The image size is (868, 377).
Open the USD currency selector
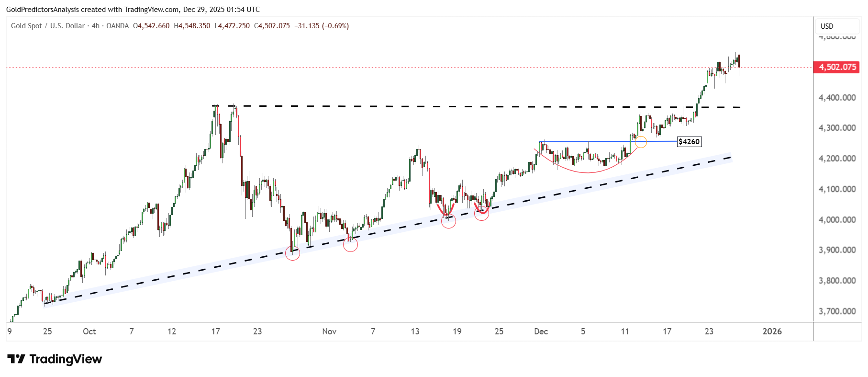(827, 26)
